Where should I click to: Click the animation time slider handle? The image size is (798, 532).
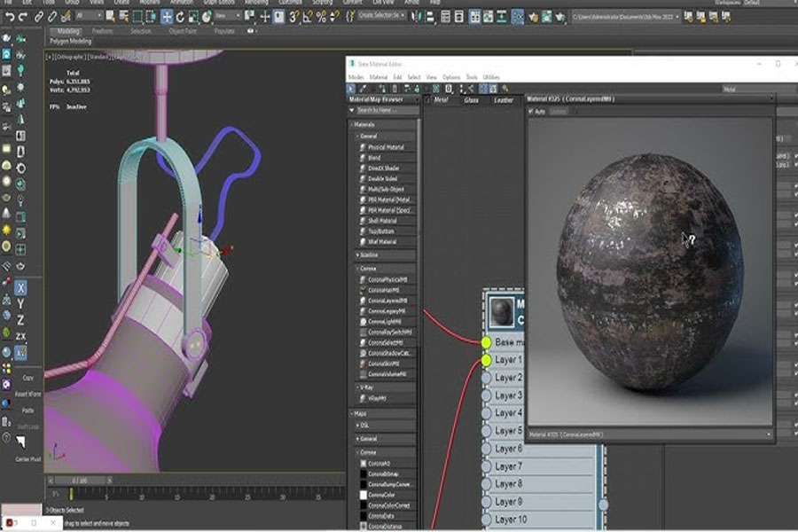pyautogui.click(x=79, y=481)
